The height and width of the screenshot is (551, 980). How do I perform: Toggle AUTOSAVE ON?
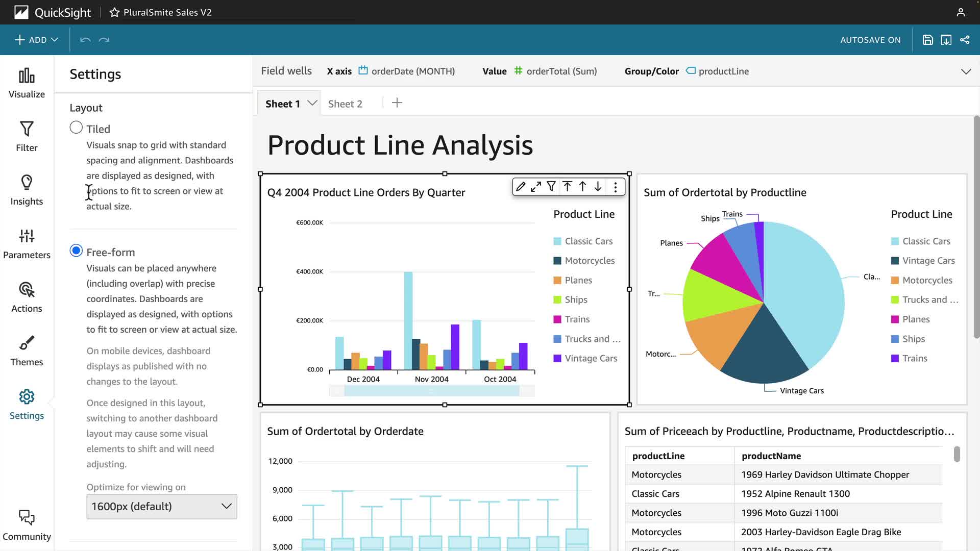(x=870, y=40)
